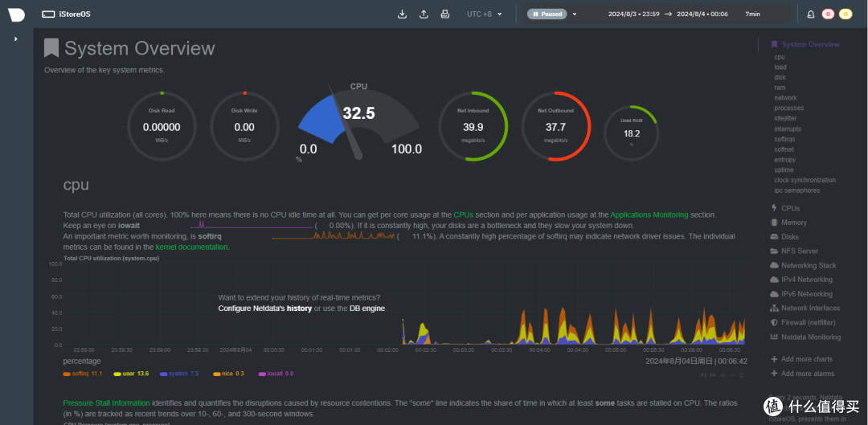Click the chart vertical resize handle icon
868x425 pixels.
(x=741, y=375)
